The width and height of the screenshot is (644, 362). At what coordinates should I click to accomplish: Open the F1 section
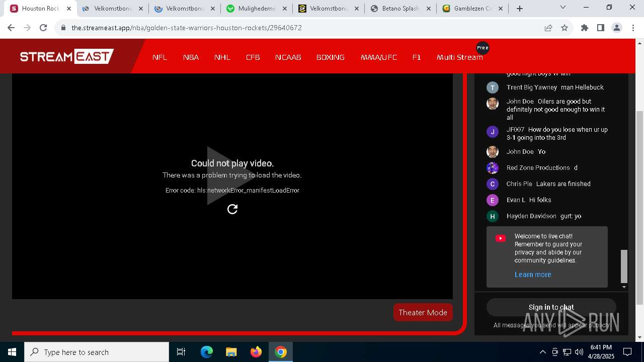click(417, 57)
